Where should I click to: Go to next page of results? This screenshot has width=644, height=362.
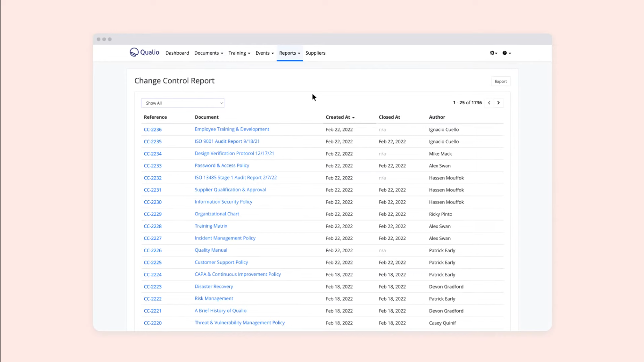[498, 103]
